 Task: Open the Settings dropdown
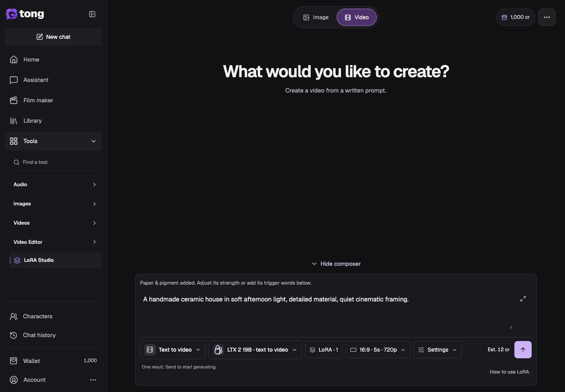point(437,350)
